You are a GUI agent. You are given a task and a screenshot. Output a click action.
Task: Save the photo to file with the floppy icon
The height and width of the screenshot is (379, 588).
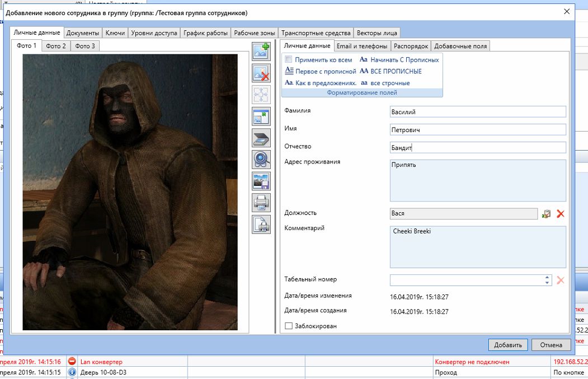point(261,181)
